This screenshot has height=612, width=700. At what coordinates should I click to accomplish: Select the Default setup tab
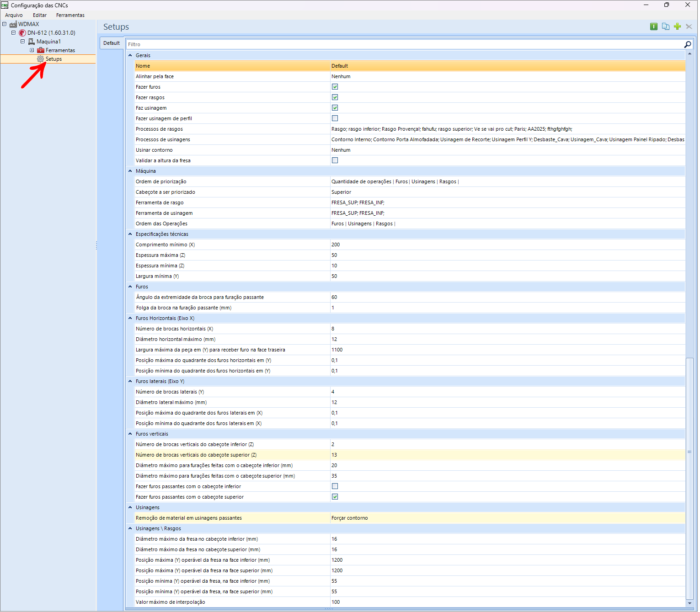[112, 43]
